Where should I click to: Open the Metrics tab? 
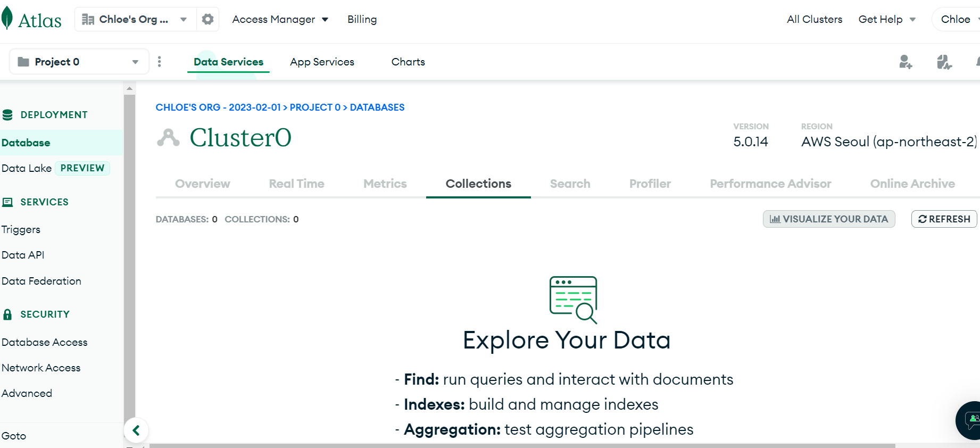pyautogui.click(x=385, y=184)
